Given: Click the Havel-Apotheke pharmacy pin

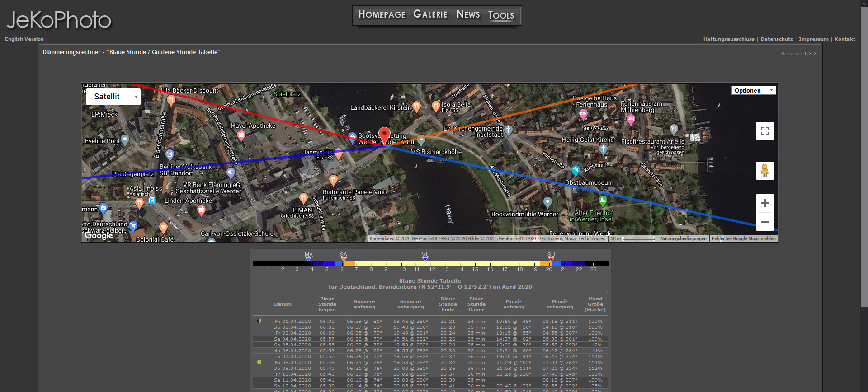Looking at the screenshot, I should pyautogui.click(x=241, y=135).
